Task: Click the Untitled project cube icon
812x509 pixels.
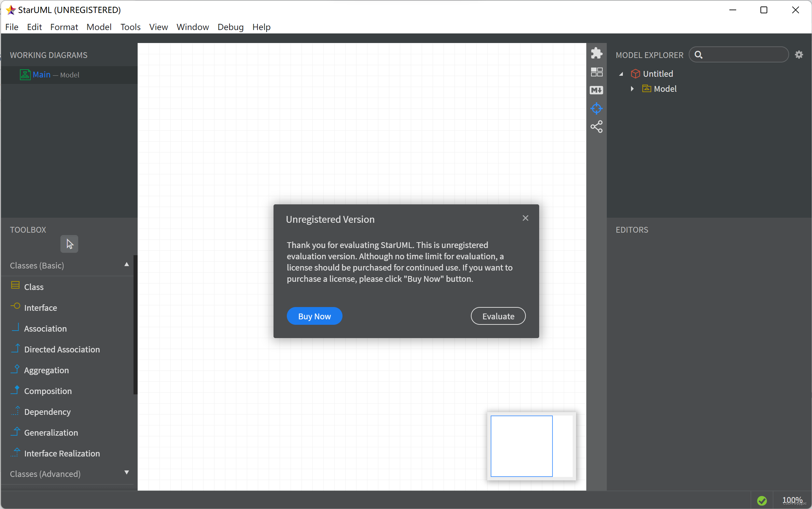Action: [x=635, y=74]
